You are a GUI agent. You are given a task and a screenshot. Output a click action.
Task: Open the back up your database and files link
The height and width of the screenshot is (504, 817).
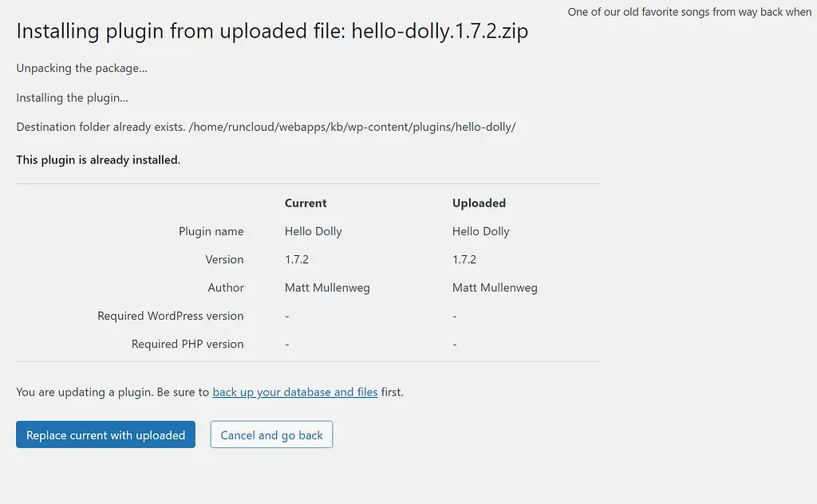(294, 392)
